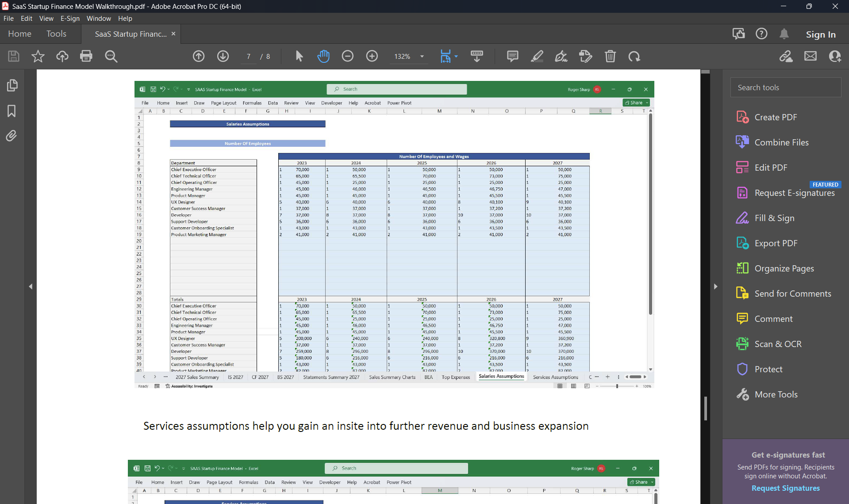
Task: Open page thumbnails panel
Action: pos(12,85)
